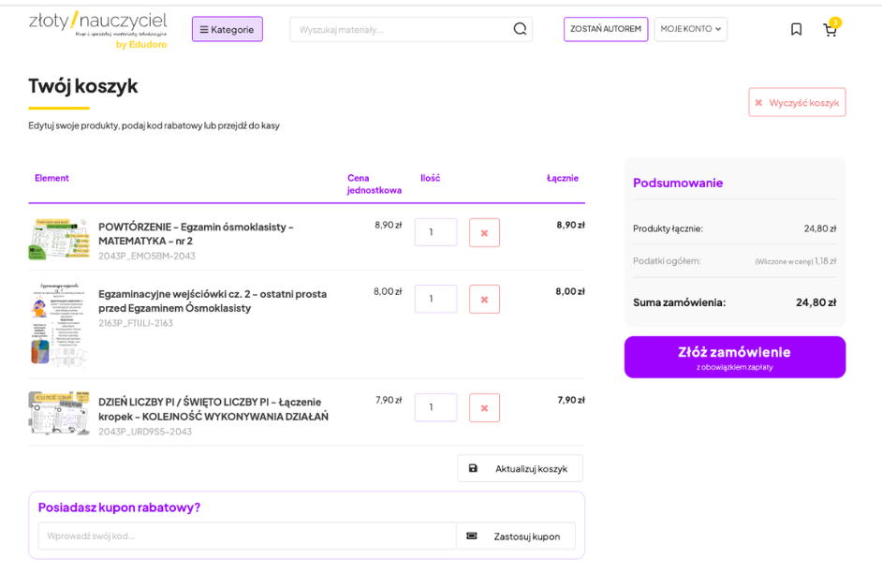882x588 pixels.
Task: Edit quantity for POWTÓRZENIE MATEMATYKA item
Action: click(436, 232)
